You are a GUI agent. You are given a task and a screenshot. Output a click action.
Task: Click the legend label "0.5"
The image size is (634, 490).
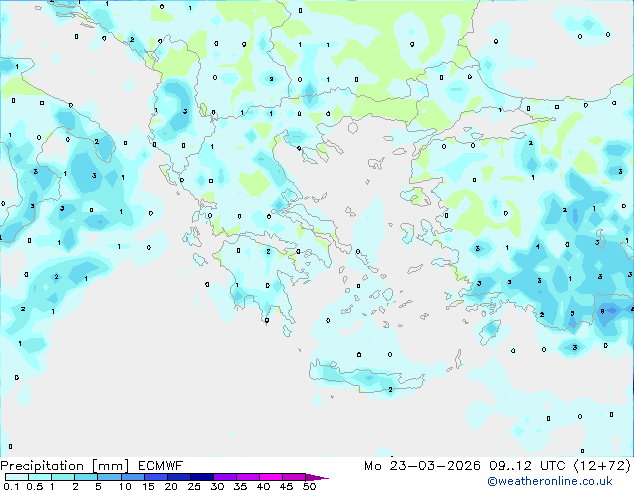tap(35, 486)
